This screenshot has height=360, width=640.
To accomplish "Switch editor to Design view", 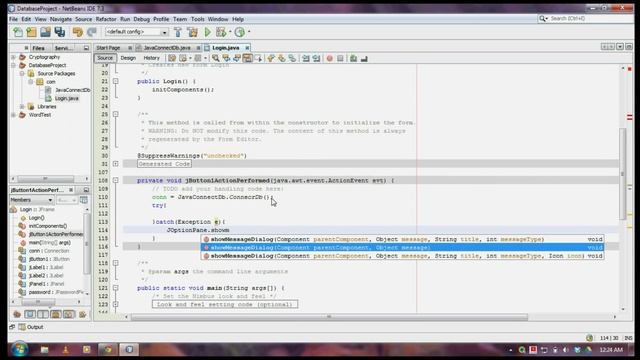I will point(128,58).
